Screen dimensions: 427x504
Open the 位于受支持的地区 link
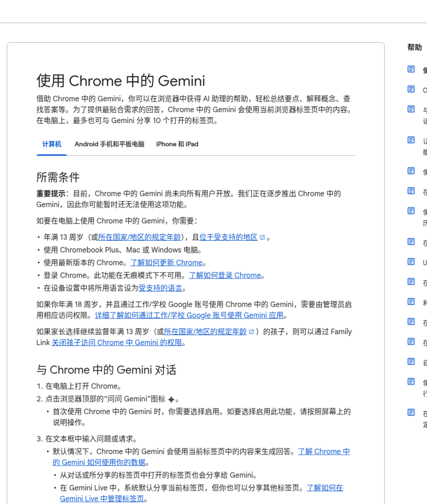tap(229, 237)
